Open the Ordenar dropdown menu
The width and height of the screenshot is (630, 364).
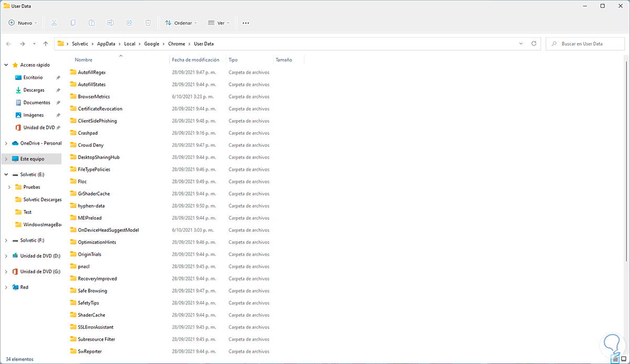coord(181,23)
